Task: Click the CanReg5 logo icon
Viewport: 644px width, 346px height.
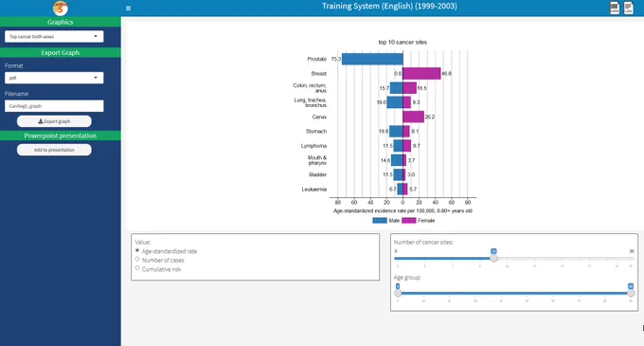Action: tap(61, 8)
